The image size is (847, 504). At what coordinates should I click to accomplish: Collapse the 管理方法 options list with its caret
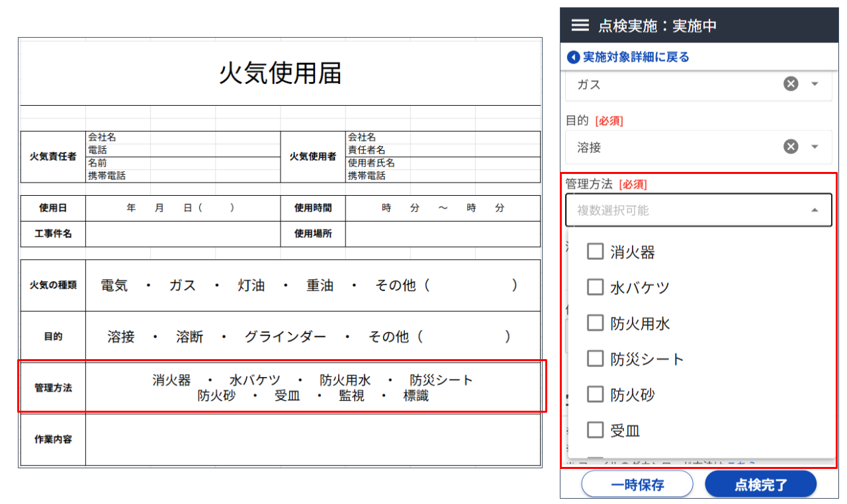click(815, 209)
